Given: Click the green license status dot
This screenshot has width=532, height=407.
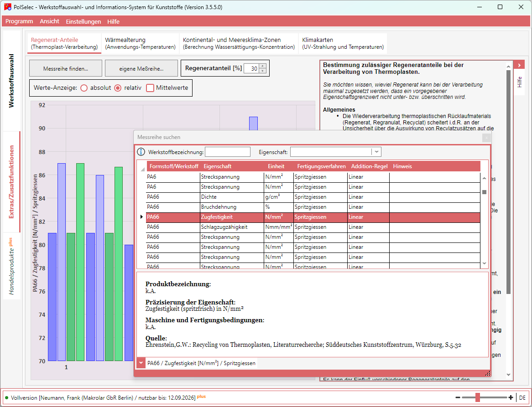Looking at the screenshot, I should coord(7,397).
